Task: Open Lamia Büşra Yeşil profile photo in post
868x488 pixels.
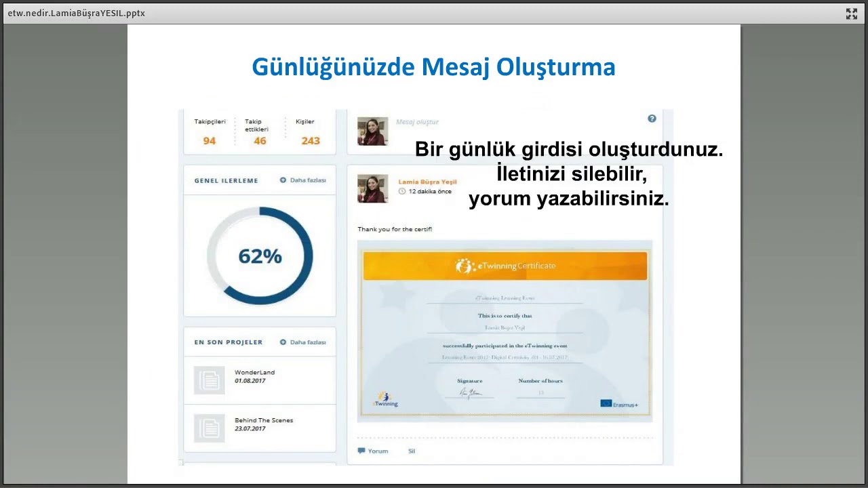Action: (373, 188)
